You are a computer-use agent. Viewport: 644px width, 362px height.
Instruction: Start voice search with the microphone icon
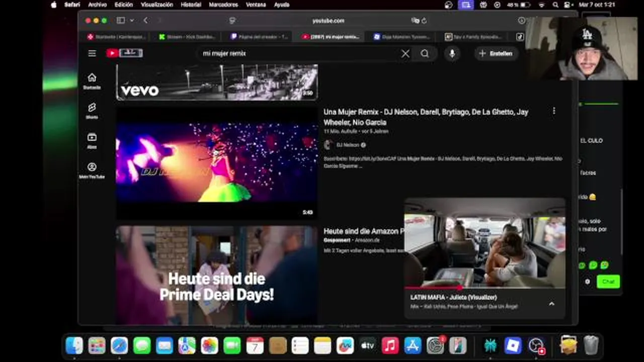click(452, 53)
